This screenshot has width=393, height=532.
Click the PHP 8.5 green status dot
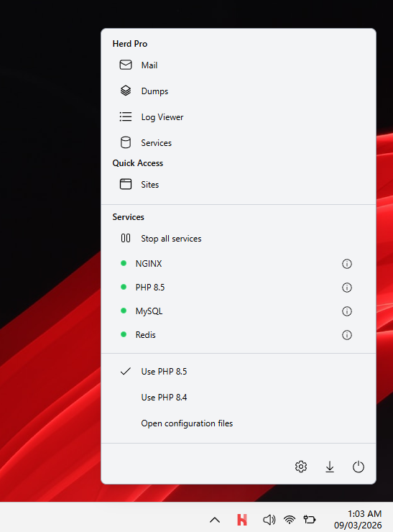124,287
